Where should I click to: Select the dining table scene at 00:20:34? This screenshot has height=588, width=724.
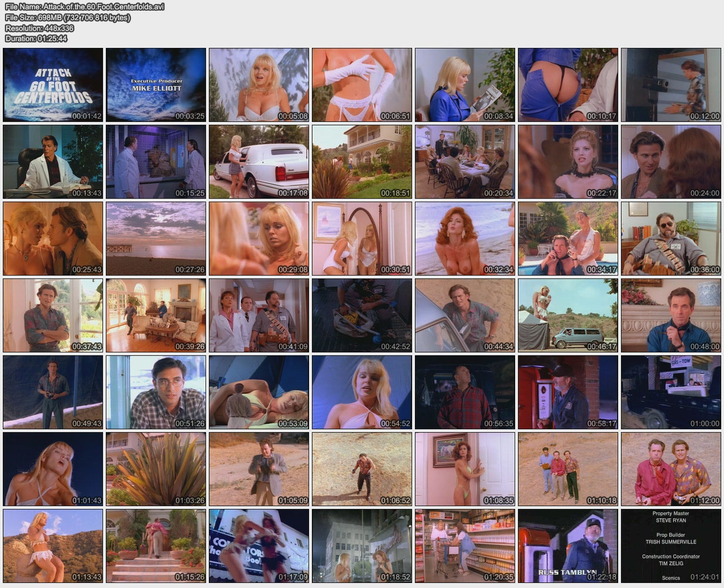tap(465, 161)
